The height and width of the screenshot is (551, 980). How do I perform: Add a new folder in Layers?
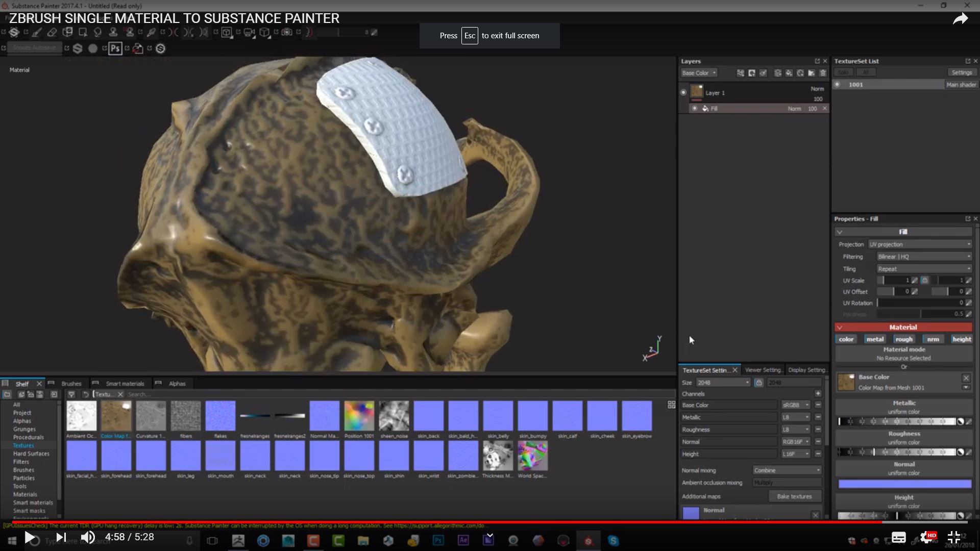(x=811, y=73)
